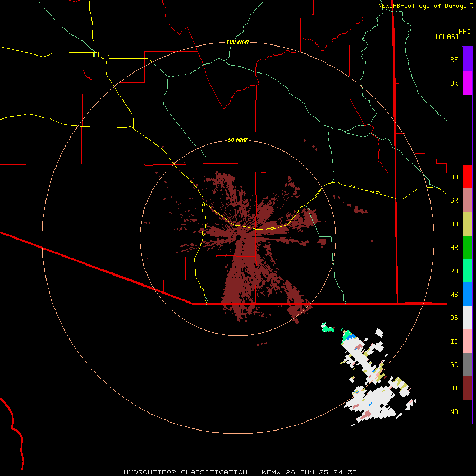Click the BI dark red legend swatch
The height and width of the screenshot is (476, 476).
[x=467, y=388]
